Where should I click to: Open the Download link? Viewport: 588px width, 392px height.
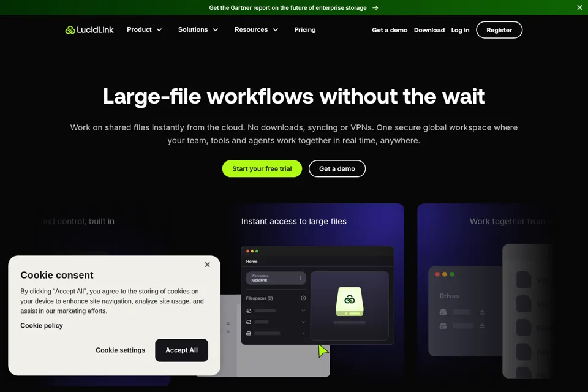tap(429, 30)
